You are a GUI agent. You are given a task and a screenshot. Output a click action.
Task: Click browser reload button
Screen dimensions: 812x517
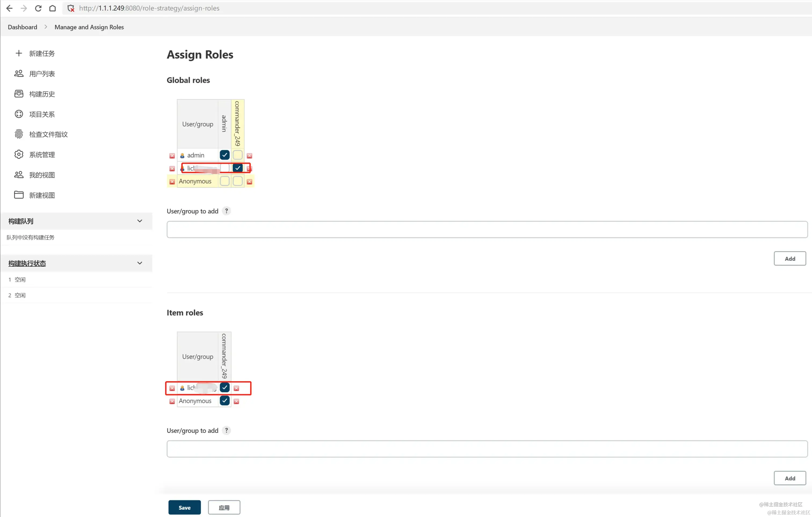(38, 8)
